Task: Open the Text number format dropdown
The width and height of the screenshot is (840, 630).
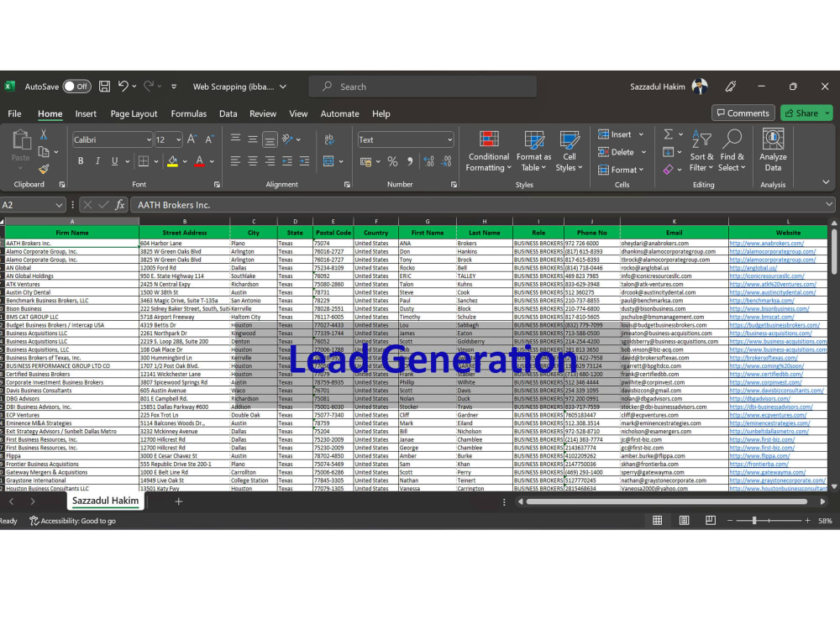Action: pyautogui.click(x=449, y=140)
